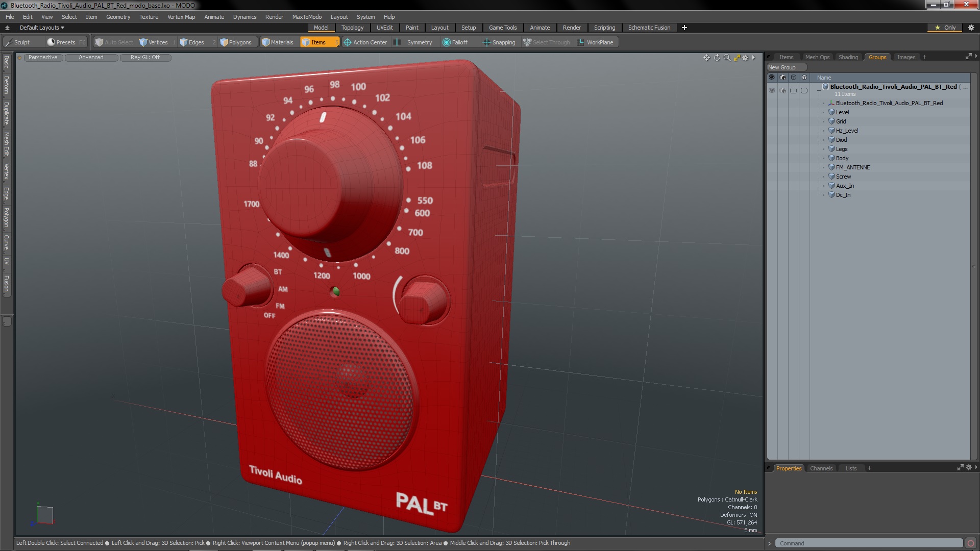Screen dimensions: 980x551
Task: Toggle WorkPlane
Action: coord(596,42)
